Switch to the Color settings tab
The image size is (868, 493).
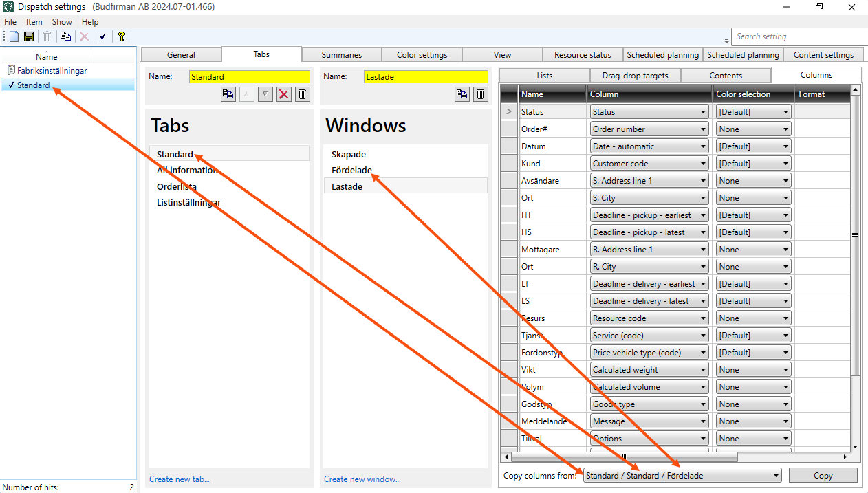pyautogui.click(x=422, y=55)
